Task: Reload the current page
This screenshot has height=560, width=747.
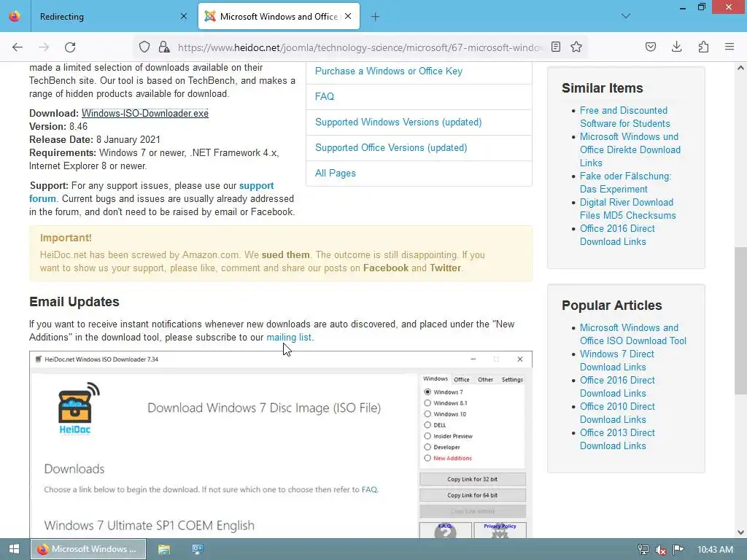Action: point(70,47)
